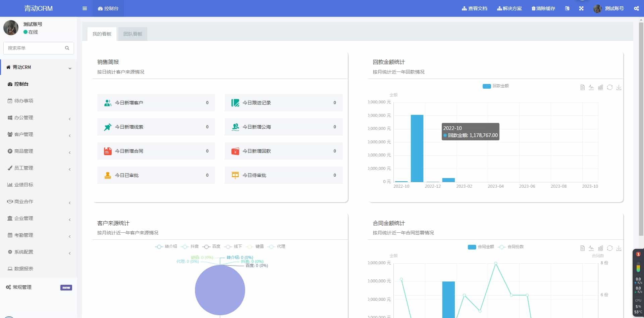Toggle 抖音 series in customer source legend

(190, 246)
